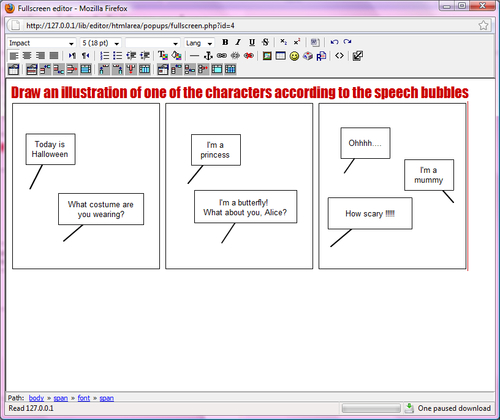Viewport: 500px width, 420px height.
Task: Open cell properties
Action: tap(163, 69)
